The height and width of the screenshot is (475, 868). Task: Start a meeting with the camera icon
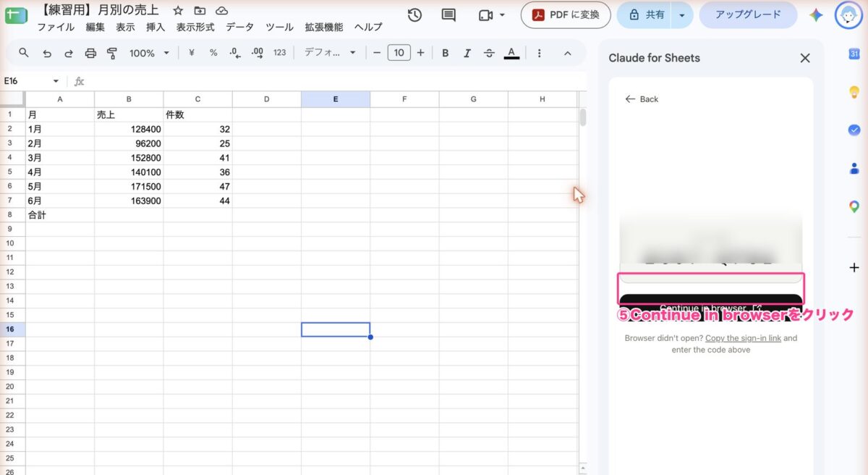tap(485, 14)
